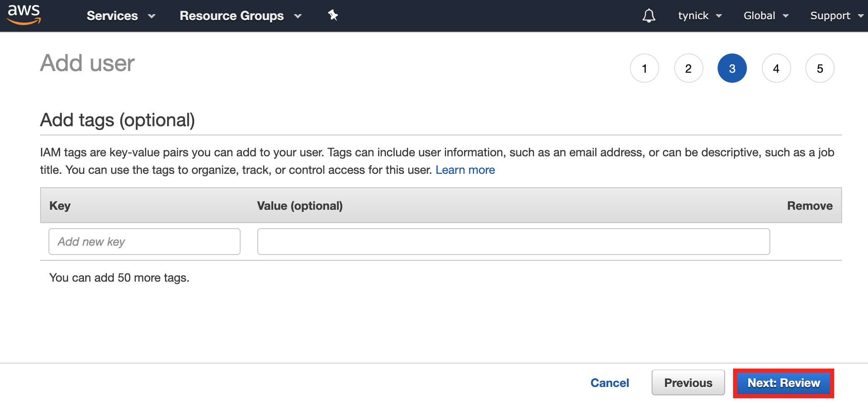Click the Remove column header
868x402 pixels.
[810, 206]
